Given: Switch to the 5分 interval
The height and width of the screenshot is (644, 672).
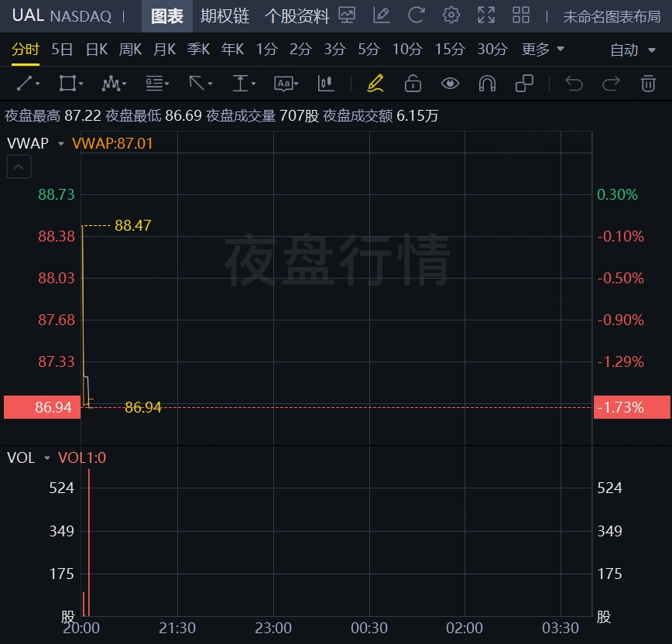Looking at the screenshot, I should click(x=369, y=50).
